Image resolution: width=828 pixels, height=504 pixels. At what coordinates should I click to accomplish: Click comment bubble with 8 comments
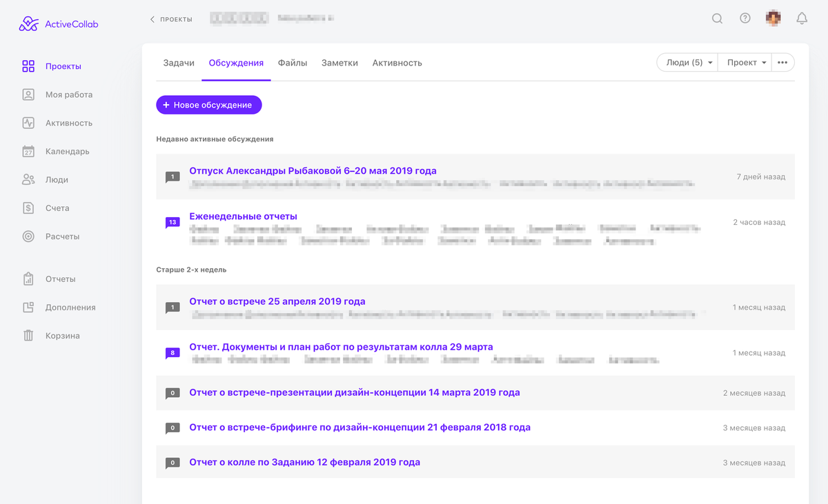[x=172, y=353]
